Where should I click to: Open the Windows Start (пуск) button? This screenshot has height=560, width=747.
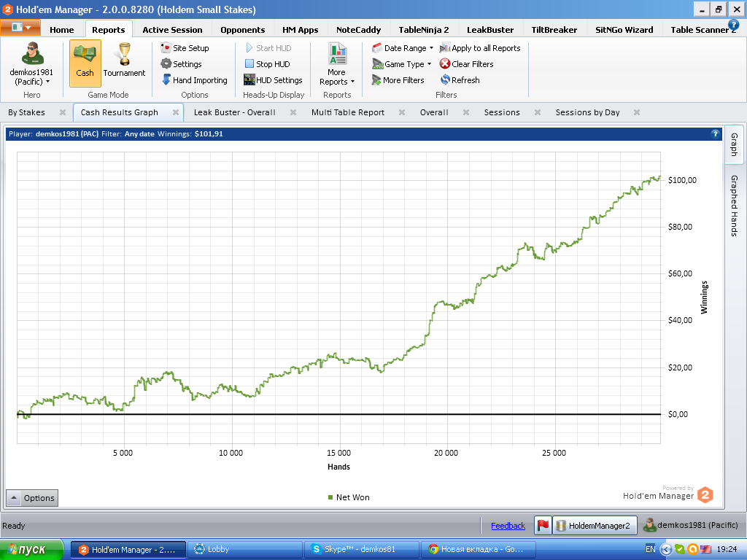pyautogui.click(x=31, y=550)
